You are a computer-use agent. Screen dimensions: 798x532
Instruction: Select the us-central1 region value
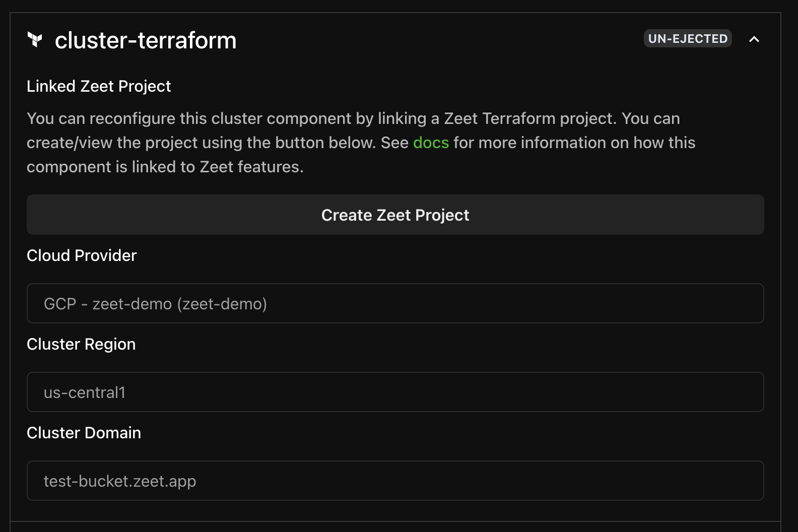click(x=84, y=392)
